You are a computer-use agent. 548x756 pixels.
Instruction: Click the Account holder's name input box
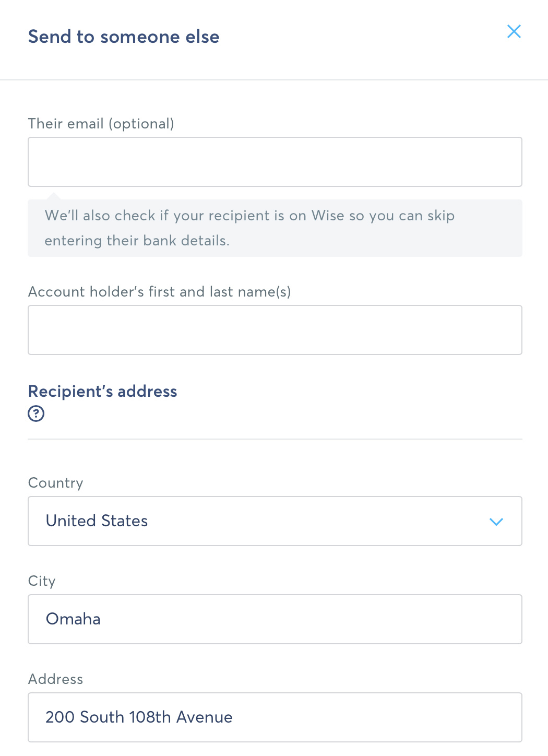click(x=275, y=330)
